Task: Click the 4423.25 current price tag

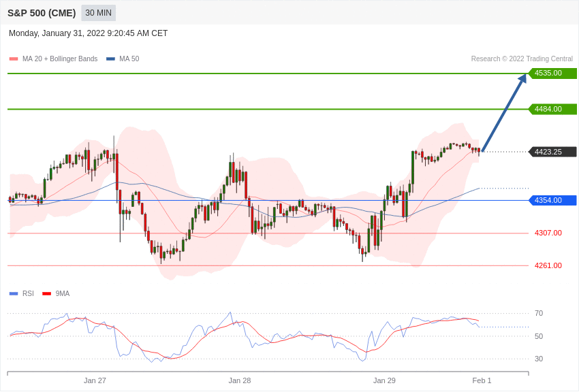Action: click(x=552, y=152)
